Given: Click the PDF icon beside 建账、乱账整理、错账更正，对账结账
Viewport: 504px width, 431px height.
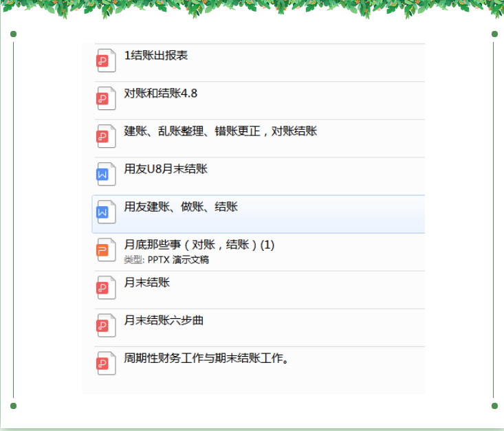Looking at the screenshot, I should click(x=106, y=136).
